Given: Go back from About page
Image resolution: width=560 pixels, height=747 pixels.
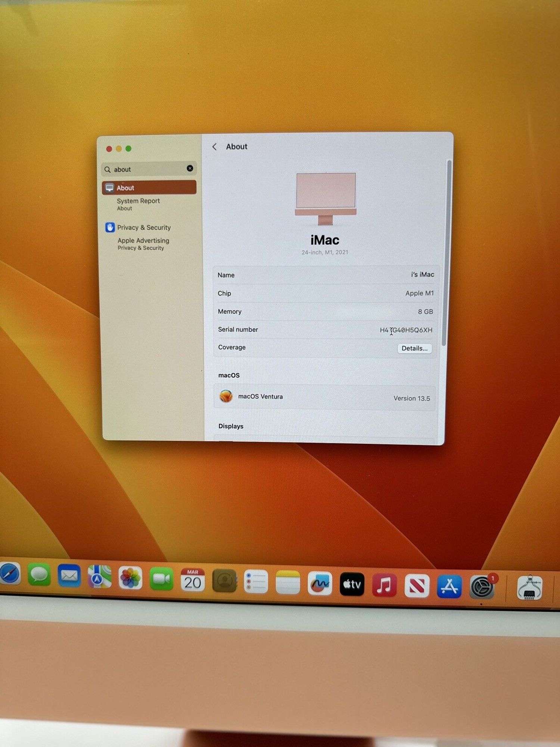Looking at the screenshot, I should coord(214,147).
